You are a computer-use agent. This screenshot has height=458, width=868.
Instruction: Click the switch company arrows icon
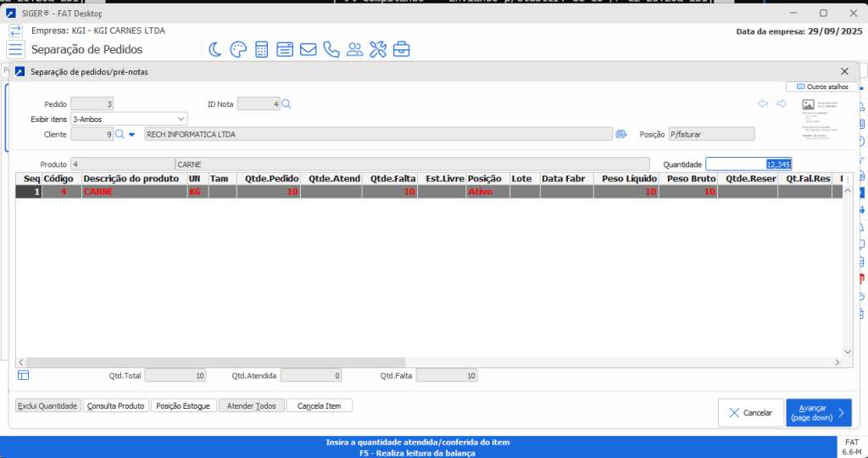[15, 31]
